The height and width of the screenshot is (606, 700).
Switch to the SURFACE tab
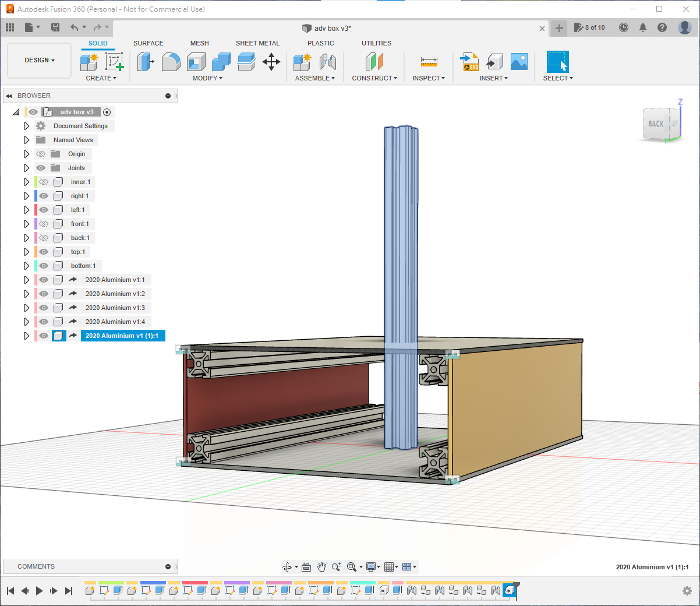[x=148, y=43]
